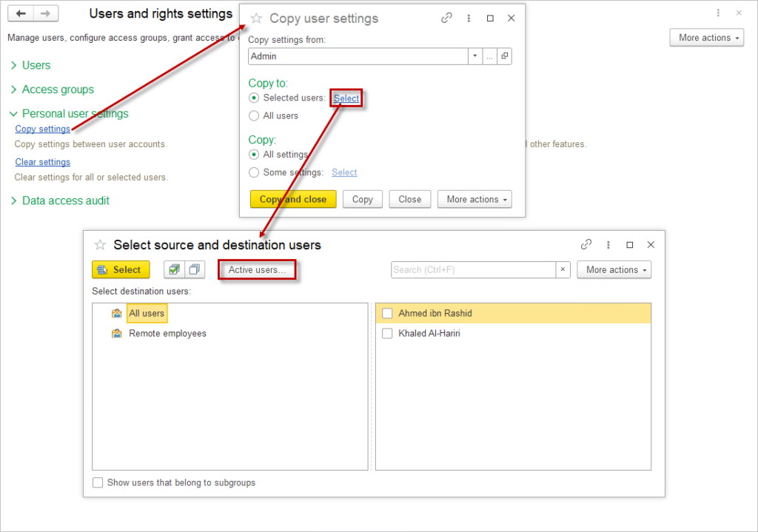Viewport: 758px width, 532px height.
Task: Collapse the Personal user settings section
Action: coord(69,113)
